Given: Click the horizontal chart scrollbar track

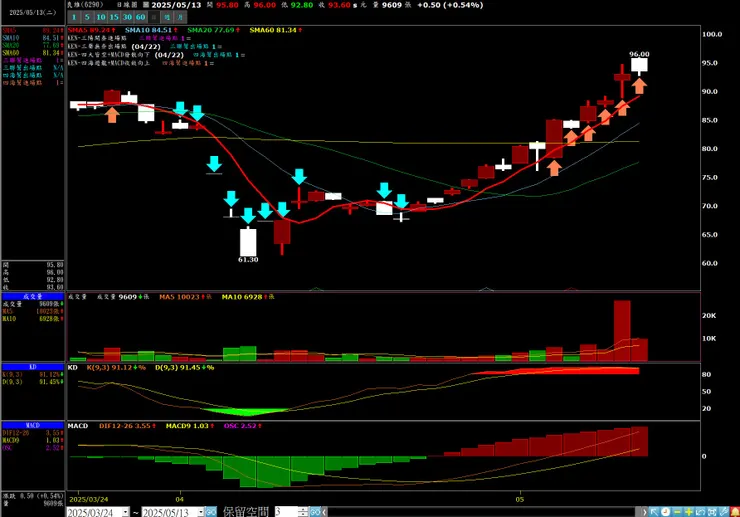Looking at the screenshot, I should tap(481, 512).
